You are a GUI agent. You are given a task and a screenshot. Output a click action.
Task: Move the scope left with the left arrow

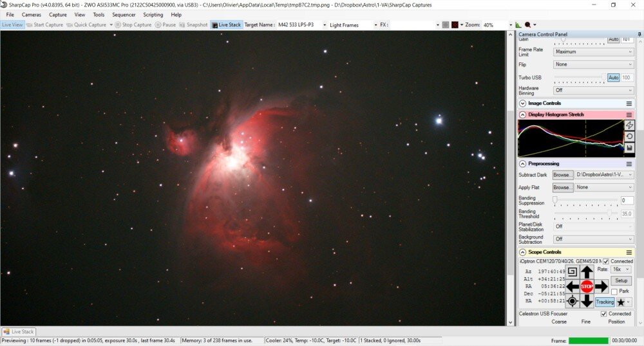(x=573, y=287)
